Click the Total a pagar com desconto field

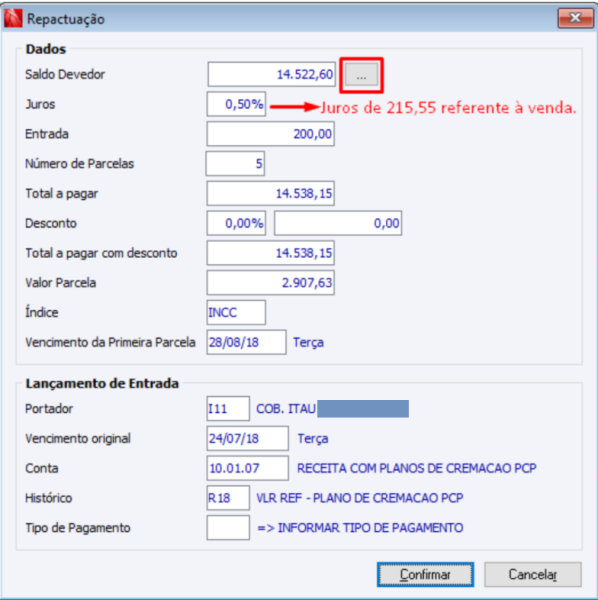270,253
